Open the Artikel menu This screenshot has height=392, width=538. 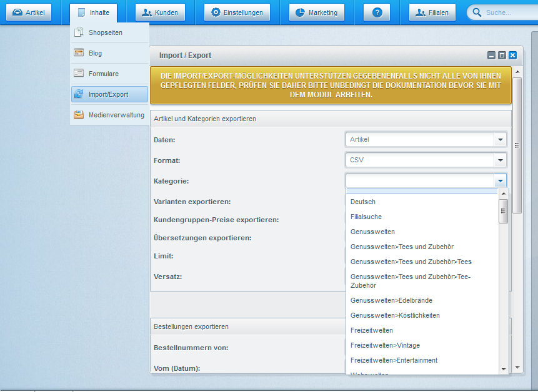click(29, 12)
